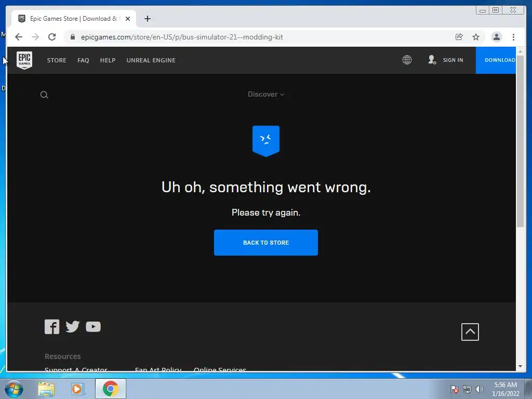The height and width of the screenshot is (399, 532).
Task: Launch Windows Media Player from taskbar
Action: [x=77, y=389]
